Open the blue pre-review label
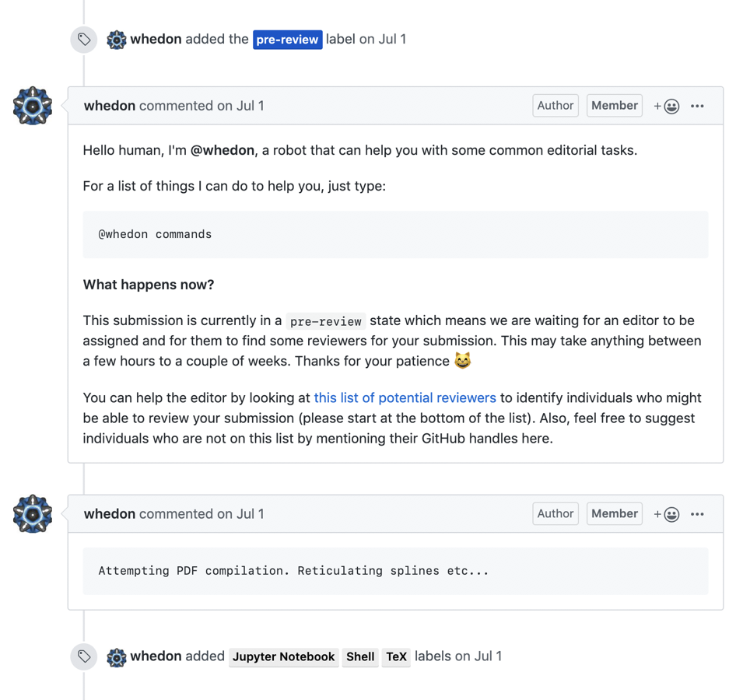Viewport: 736px width, 700px height. point(287,40)
